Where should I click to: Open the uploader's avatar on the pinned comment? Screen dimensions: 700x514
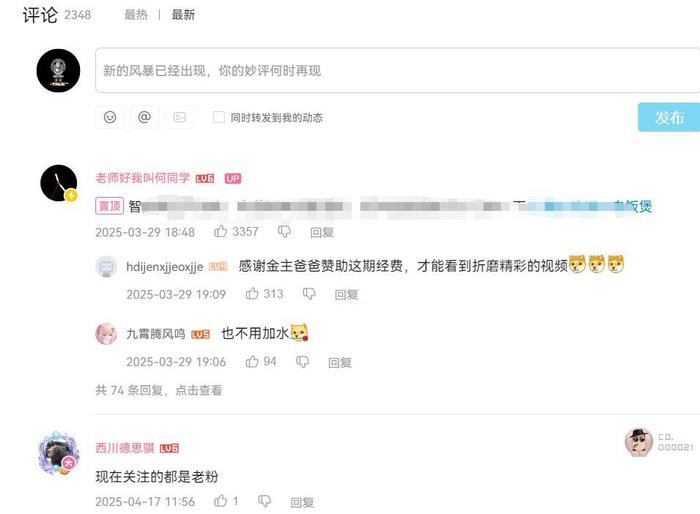[x=58, y=183]
